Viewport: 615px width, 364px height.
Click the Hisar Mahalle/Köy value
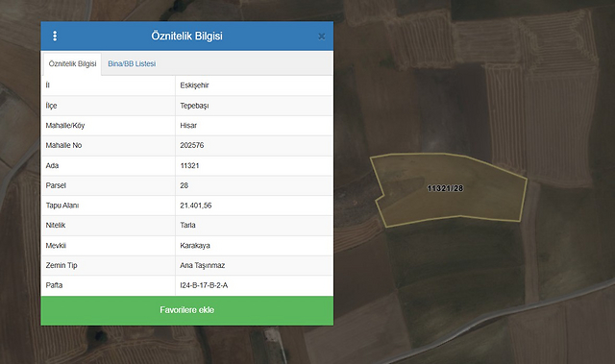click(x=188, y=126)
